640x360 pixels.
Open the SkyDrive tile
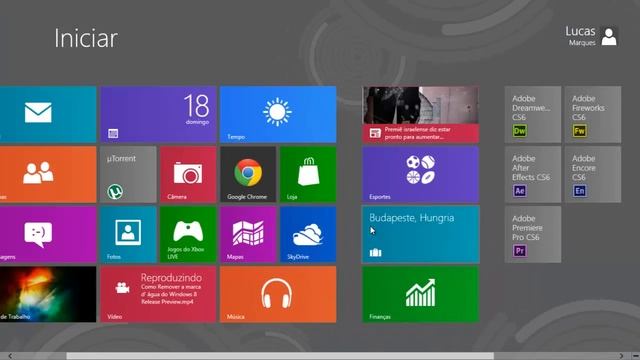308,234
